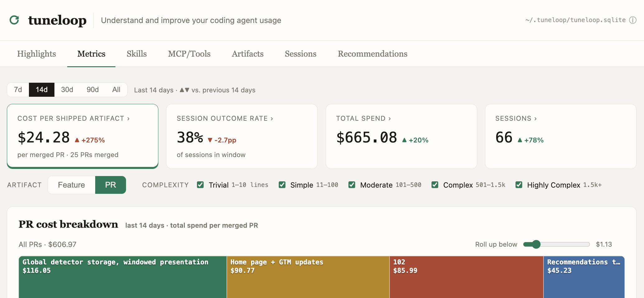Click the -2.7pp change indicator
The image size is (644, 298).
222,140
